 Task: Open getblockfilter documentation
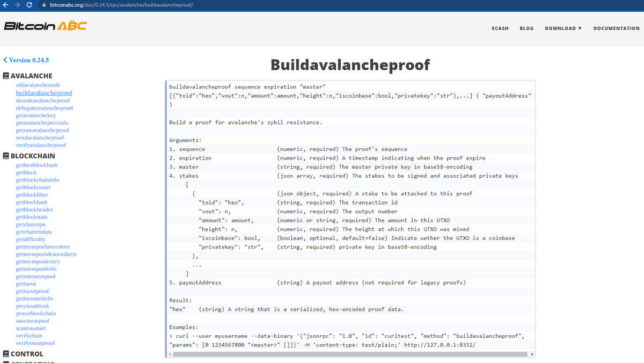(32, 195)
